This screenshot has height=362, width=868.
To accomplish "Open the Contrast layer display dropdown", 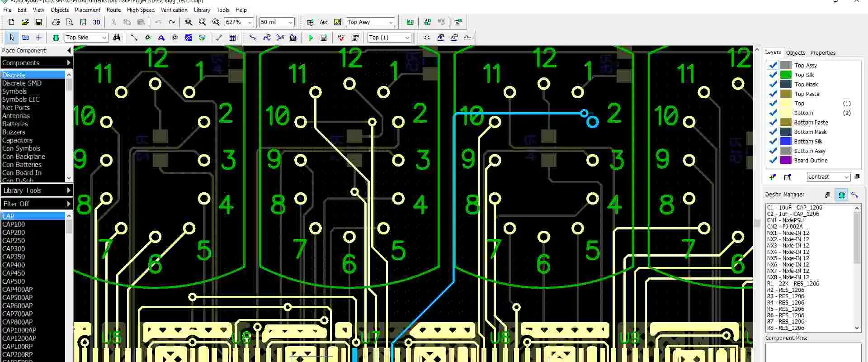I will (x=846, y=177).
